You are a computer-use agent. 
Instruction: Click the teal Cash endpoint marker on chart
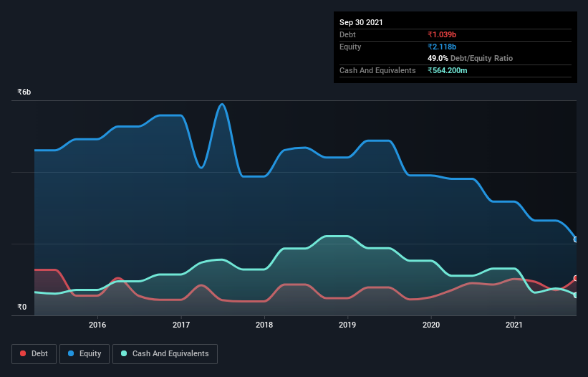click(x=575, y=295)
